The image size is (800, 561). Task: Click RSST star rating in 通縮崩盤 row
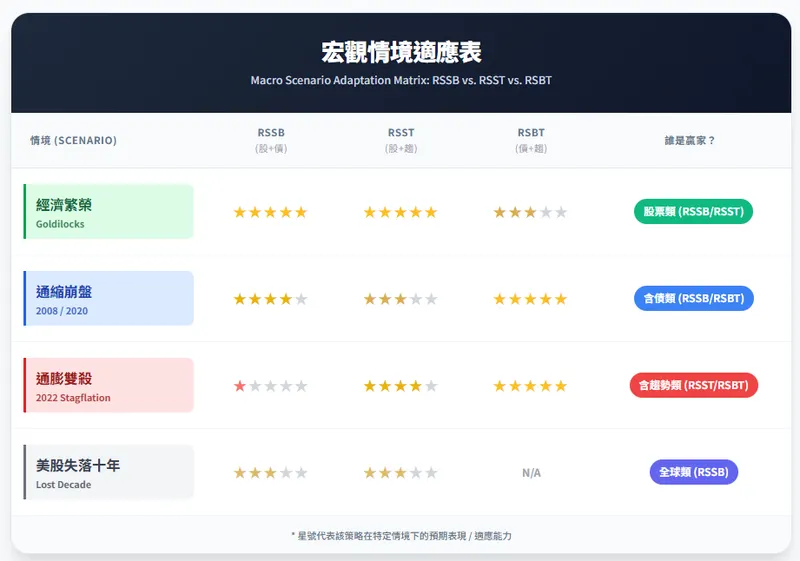[x=401, y=299]
